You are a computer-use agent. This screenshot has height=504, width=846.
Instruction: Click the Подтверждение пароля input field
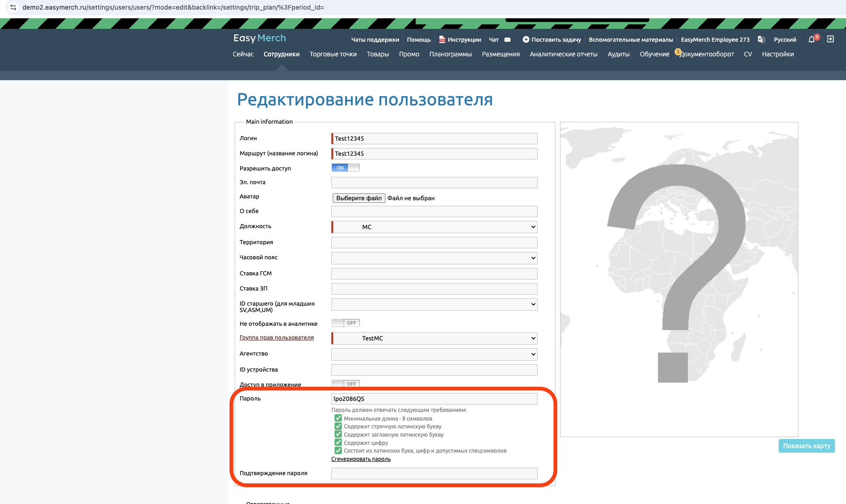point(434,474)
